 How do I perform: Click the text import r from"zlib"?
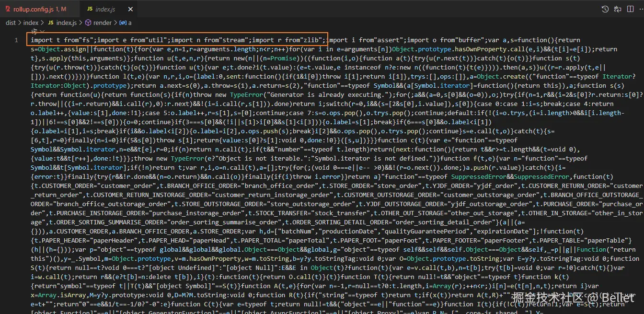(x=288, y=40)
